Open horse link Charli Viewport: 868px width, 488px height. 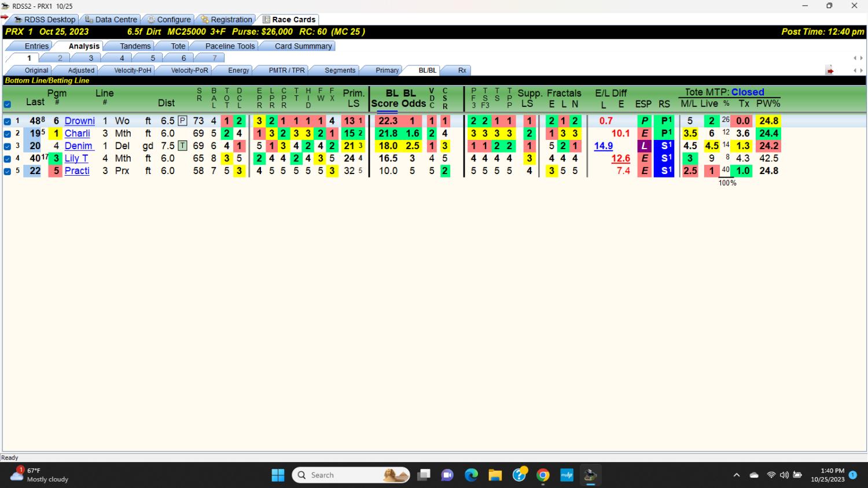[x=77, y=134]
